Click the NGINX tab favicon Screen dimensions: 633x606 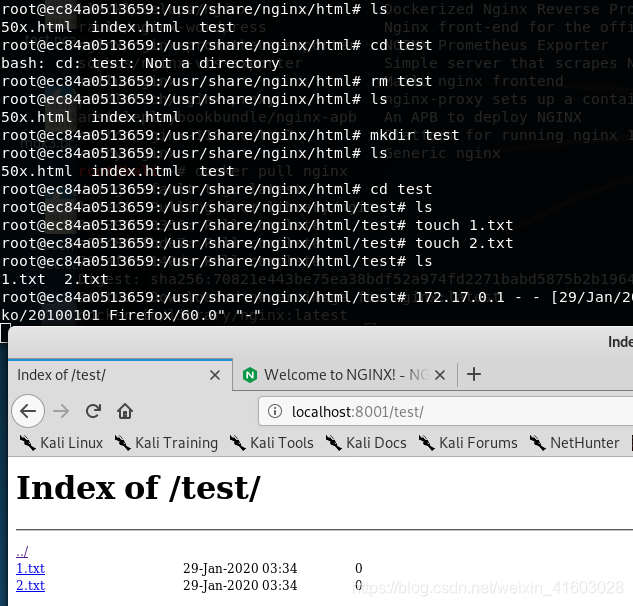[250, 375]
